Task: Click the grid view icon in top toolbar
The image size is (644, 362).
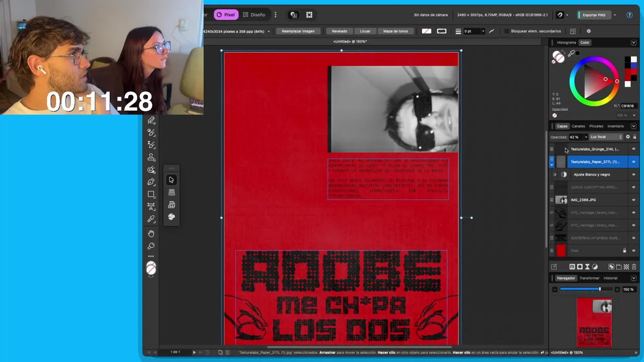Action: click(309, 15)
